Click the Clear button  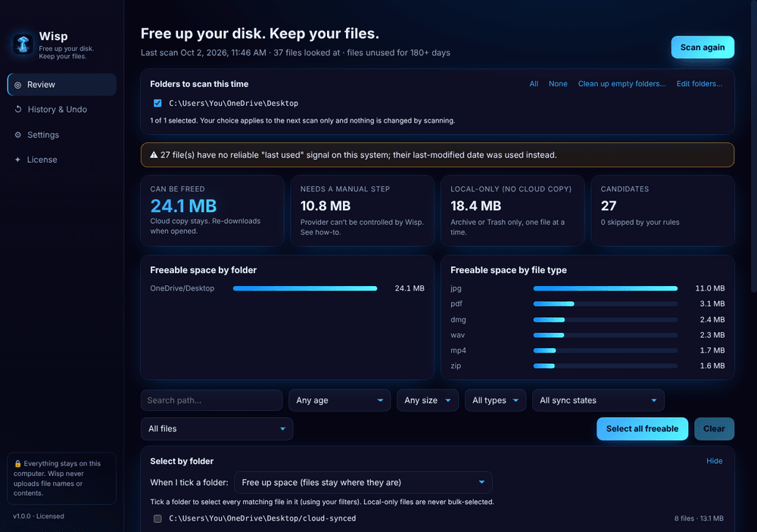coord(714,428)
